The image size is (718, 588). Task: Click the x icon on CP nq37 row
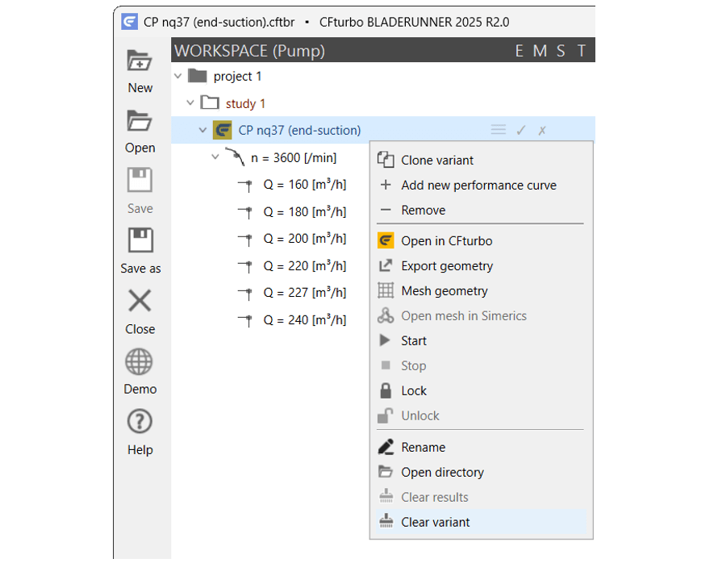(x=542, y=131)
